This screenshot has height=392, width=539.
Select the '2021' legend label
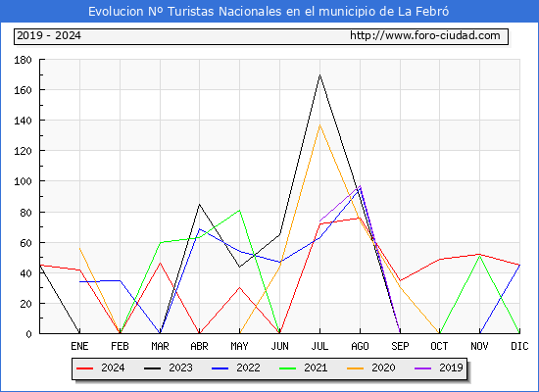coord(316,367)
